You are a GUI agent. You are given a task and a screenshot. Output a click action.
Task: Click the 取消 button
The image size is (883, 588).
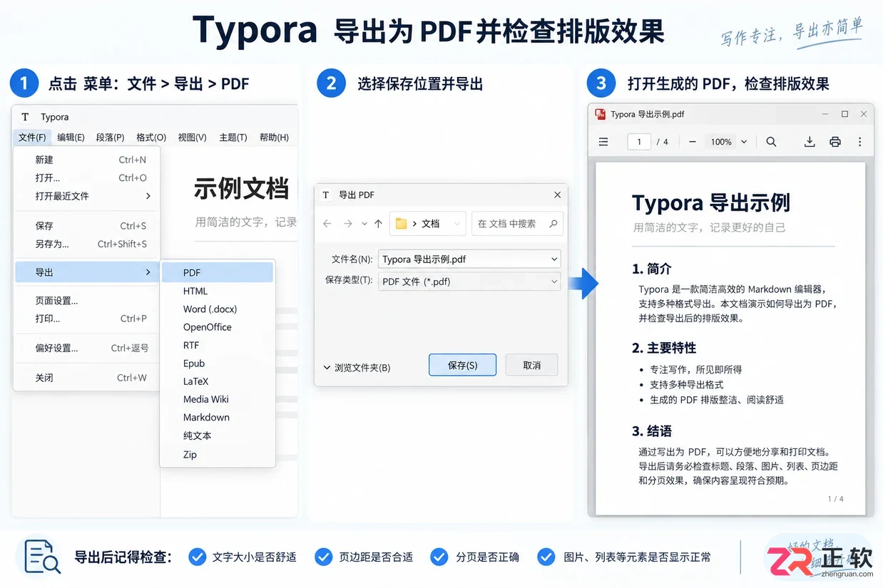point(531,365)
